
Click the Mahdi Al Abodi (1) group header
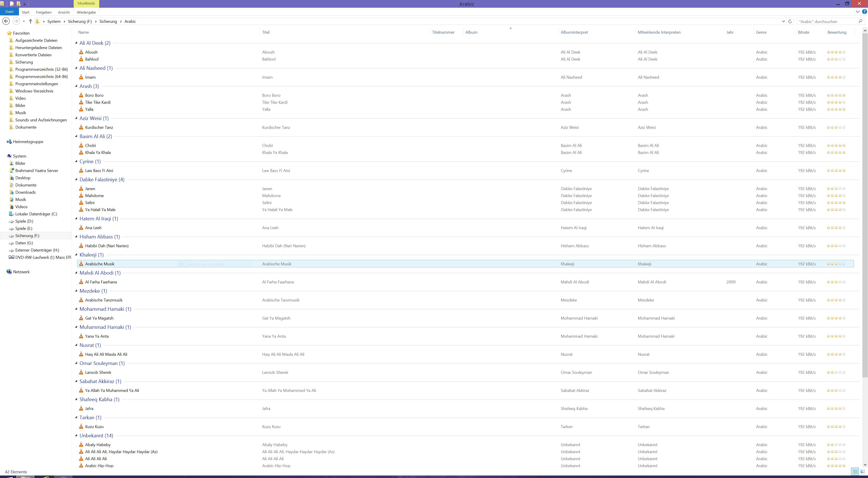[x=100, y=273]
